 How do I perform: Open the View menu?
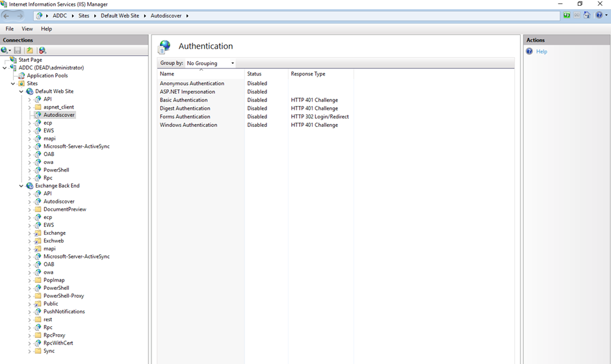tap(27, 29)
